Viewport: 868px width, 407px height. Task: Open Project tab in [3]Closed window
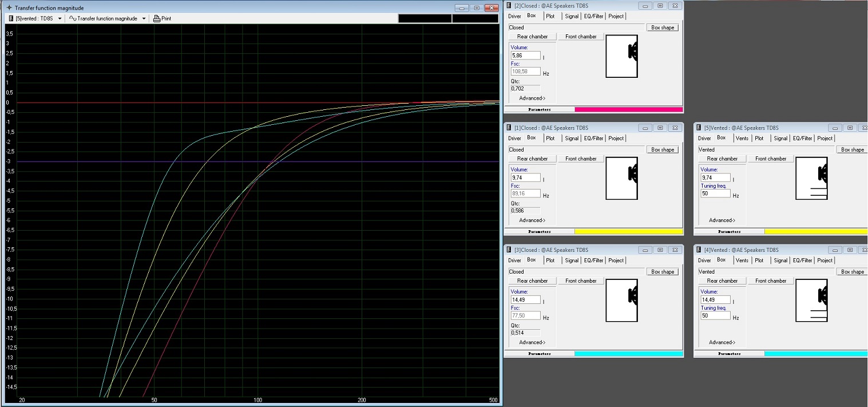tap(616, 260)
